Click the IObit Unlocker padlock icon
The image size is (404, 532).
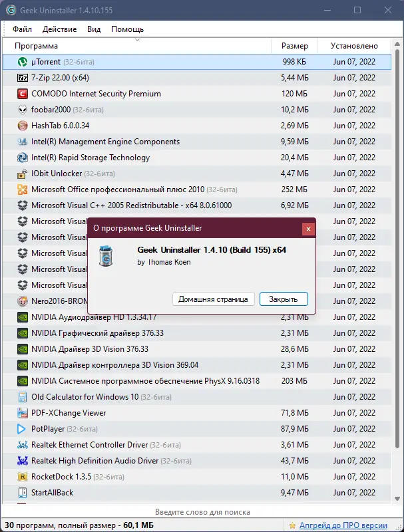[23, 174]
